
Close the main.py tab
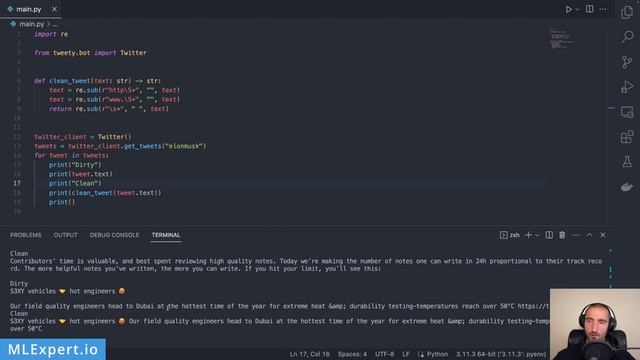54,9
